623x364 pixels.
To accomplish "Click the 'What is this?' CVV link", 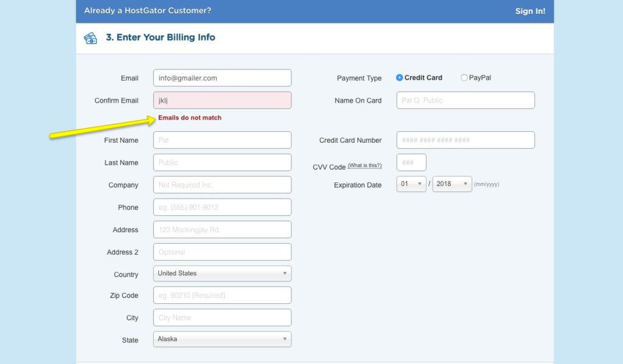I will pyautogui.click(x=365, y=165).
